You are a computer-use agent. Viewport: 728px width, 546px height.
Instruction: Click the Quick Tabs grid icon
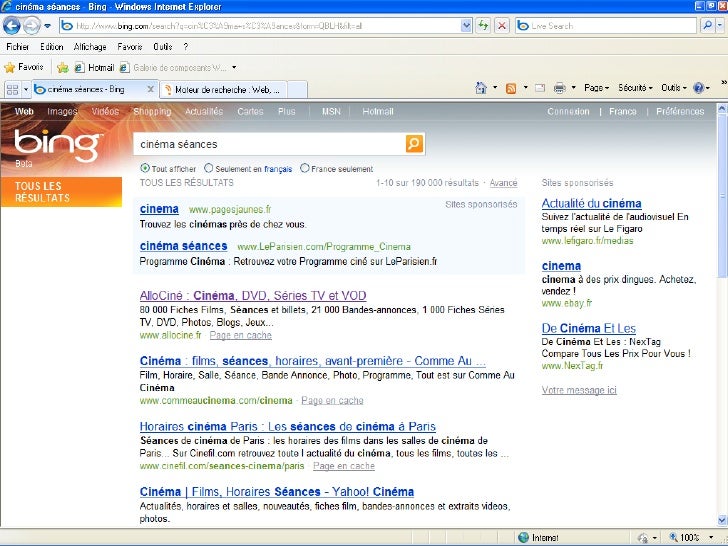(x=12, y=89)
